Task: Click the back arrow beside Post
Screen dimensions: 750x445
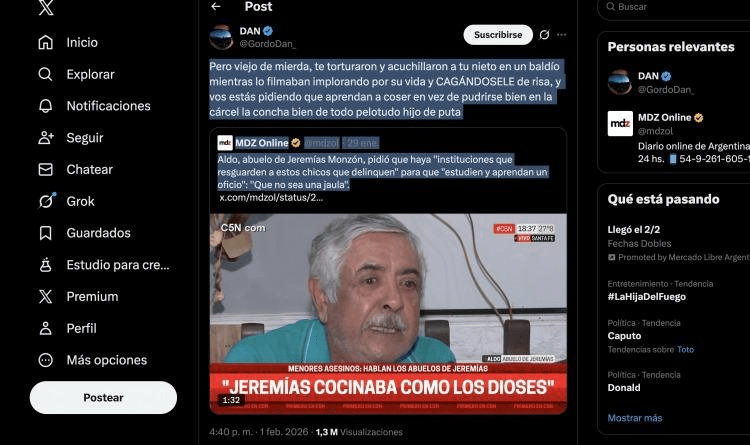Action: pos(215,7)
